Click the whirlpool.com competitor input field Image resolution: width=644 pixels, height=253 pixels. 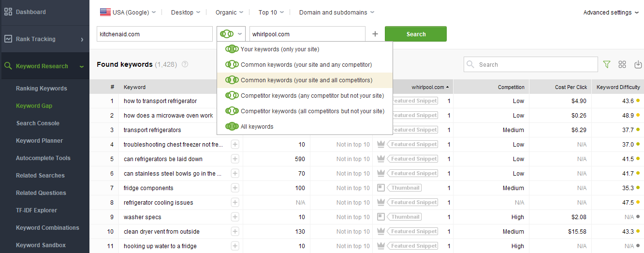pos(307,34)
